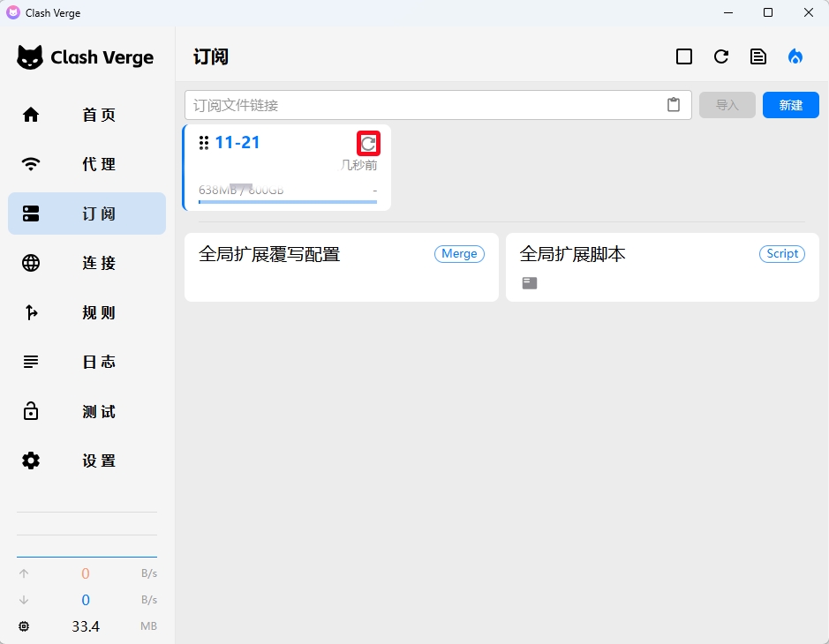Show the 日志 logs page
Image resolution: width=829 pixels, height=644 pixels.
tap(87, 362)
